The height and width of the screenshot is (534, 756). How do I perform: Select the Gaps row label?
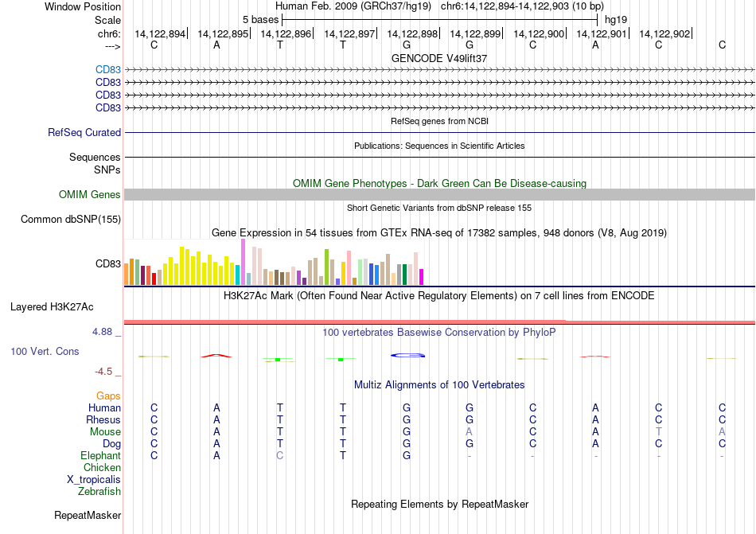click(108, 396)
